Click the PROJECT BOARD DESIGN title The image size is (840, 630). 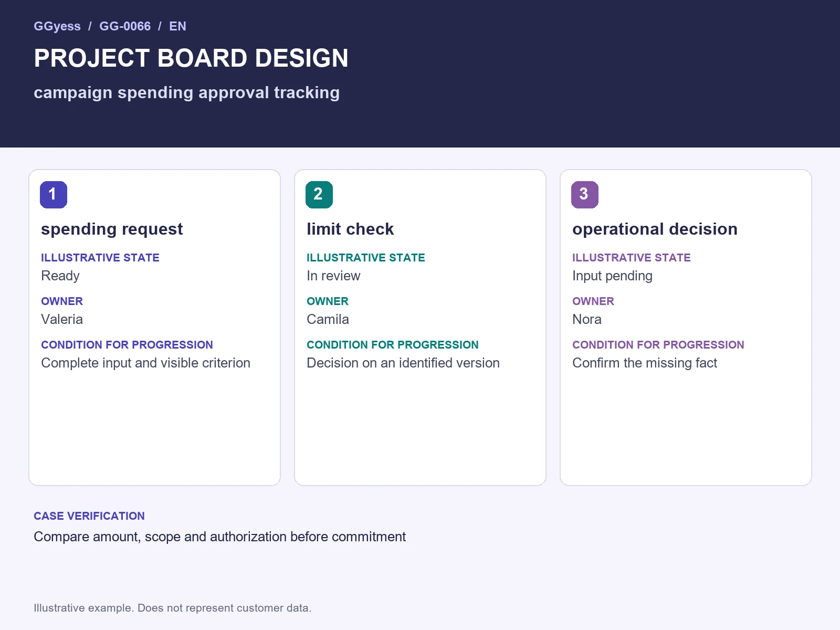click(191, 58)
